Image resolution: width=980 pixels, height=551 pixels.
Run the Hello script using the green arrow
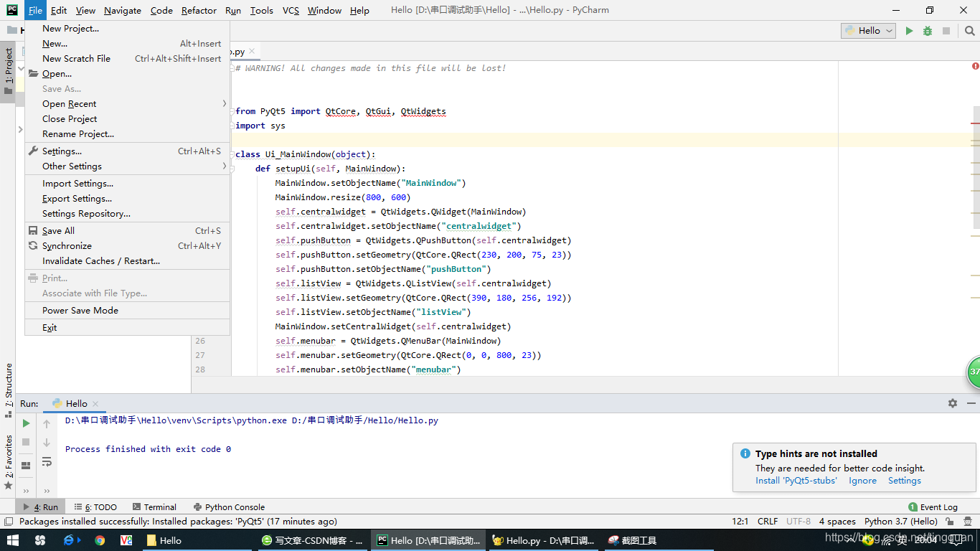pyautogui.click(x=909, y=30)
